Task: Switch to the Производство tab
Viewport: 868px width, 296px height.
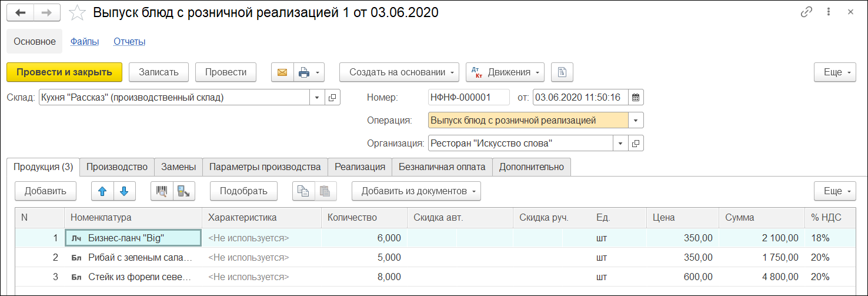Action: click(117, 167)
